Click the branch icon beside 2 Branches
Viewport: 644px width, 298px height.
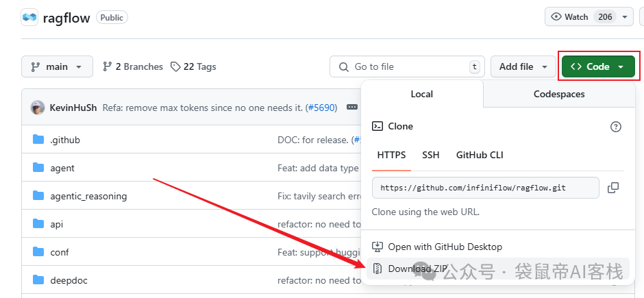pyautogui.click(x=107, y=66)
